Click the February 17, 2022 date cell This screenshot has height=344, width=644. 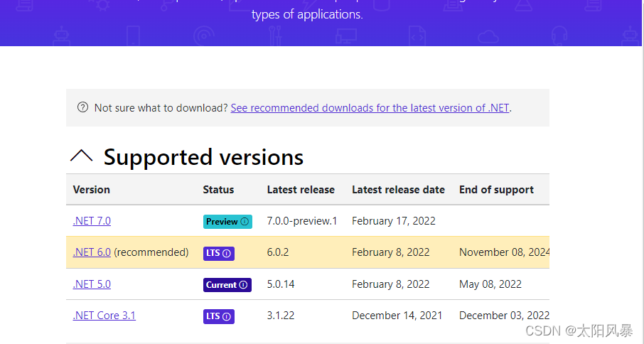point(394,221)
